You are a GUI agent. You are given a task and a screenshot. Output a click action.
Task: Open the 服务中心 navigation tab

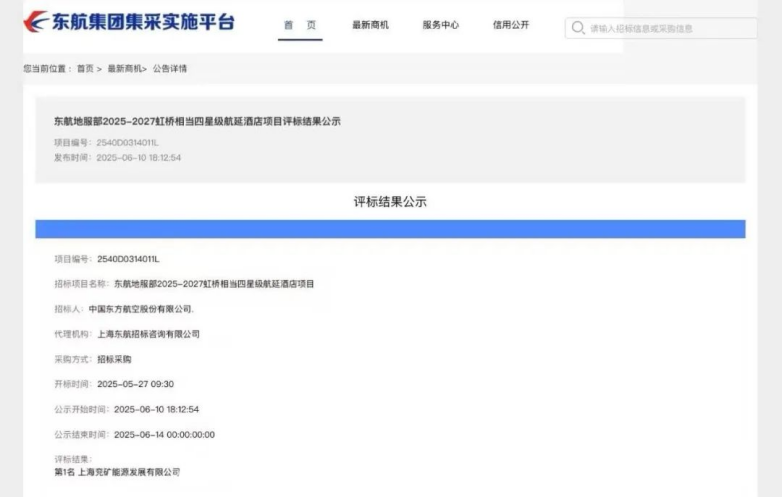click(440, 25)
